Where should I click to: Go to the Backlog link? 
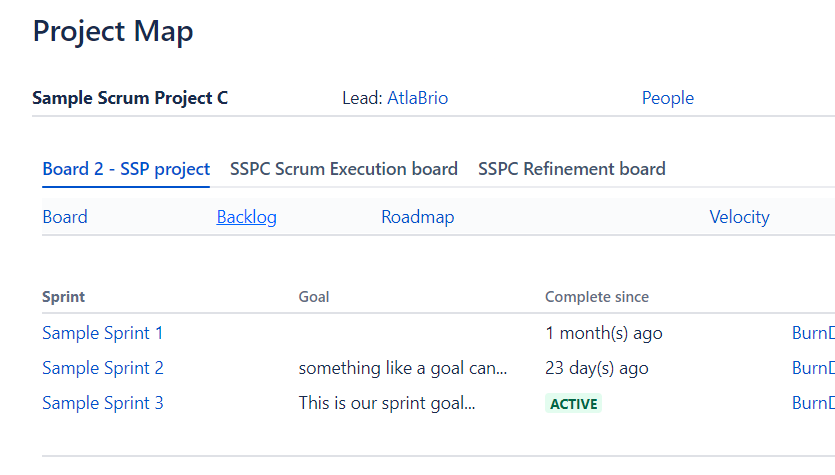246,217
